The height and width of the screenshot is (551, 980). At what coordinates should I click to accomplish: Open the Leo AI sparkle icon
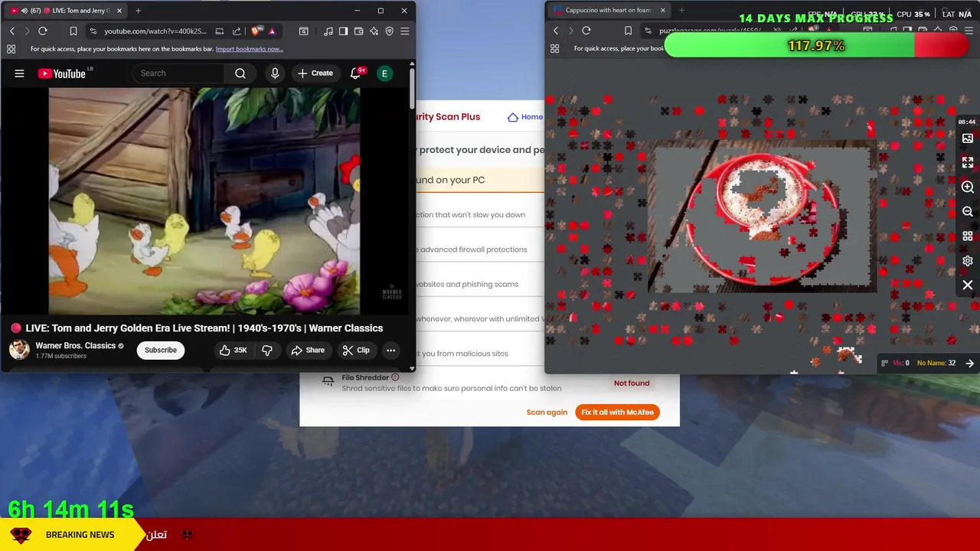click(x=374, y=31)
